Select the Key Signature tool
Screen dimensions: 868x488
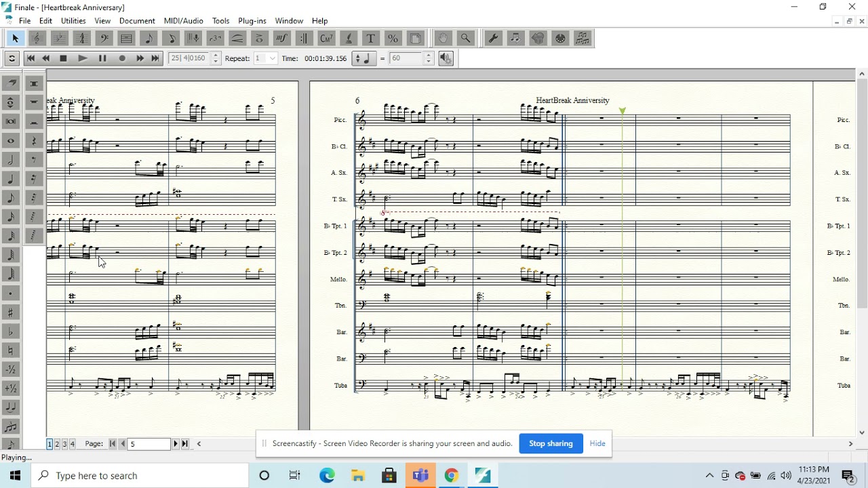coord(60,39)
